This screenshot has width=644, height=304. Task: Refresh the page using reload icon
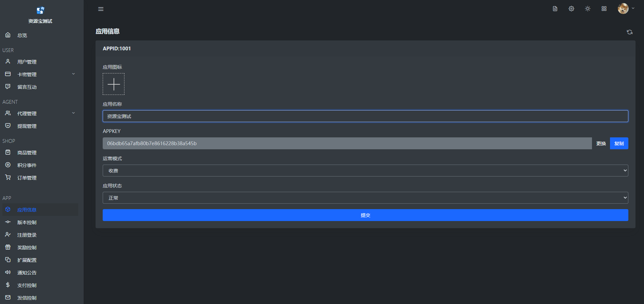[629, 32]
